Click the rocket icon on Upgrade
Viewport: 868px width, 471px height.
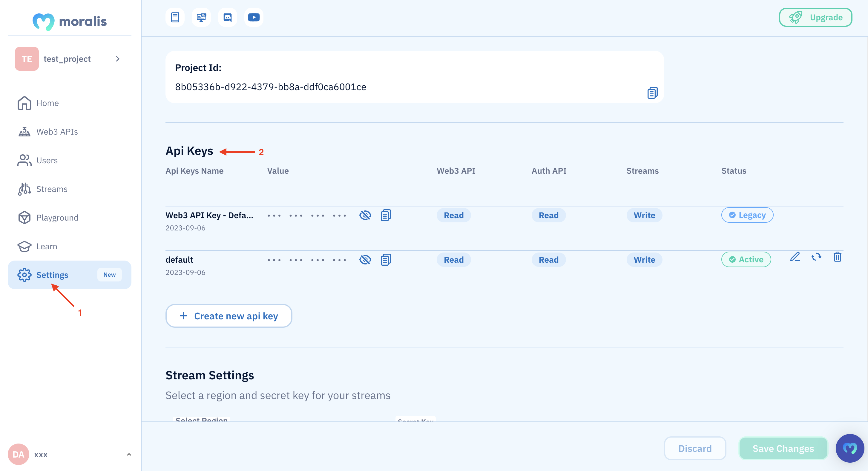[x=795, y=17]
